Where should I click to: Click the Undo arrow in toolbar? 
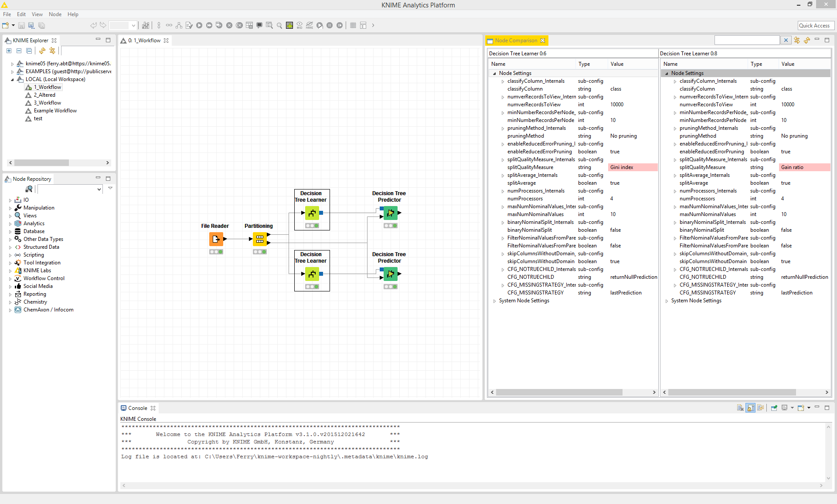[93, 25]
